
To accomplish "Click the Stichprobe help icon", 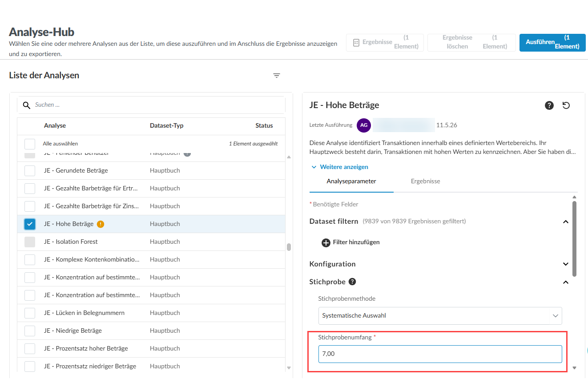I will click(x=352, y=282).
